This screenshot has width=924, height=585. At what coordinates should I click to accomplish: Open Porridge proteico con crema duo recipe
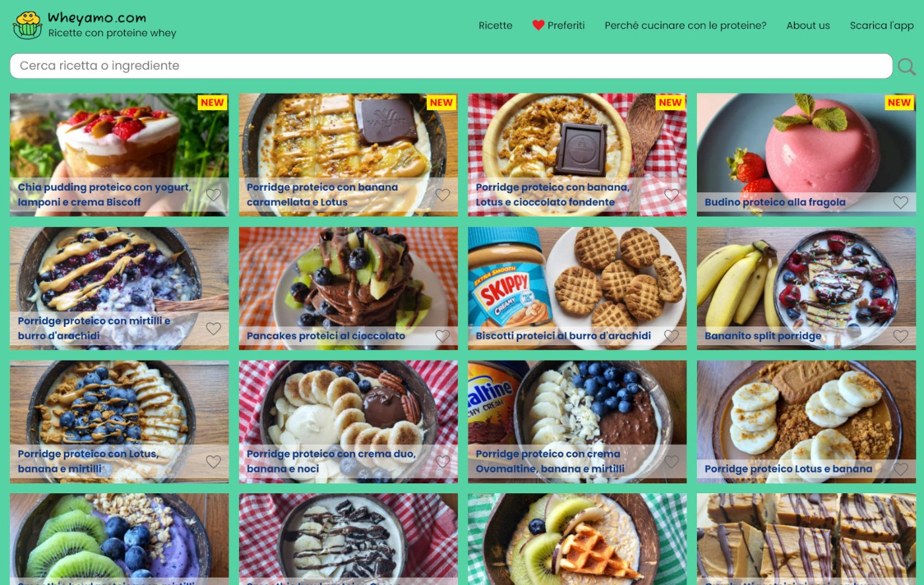348,421
